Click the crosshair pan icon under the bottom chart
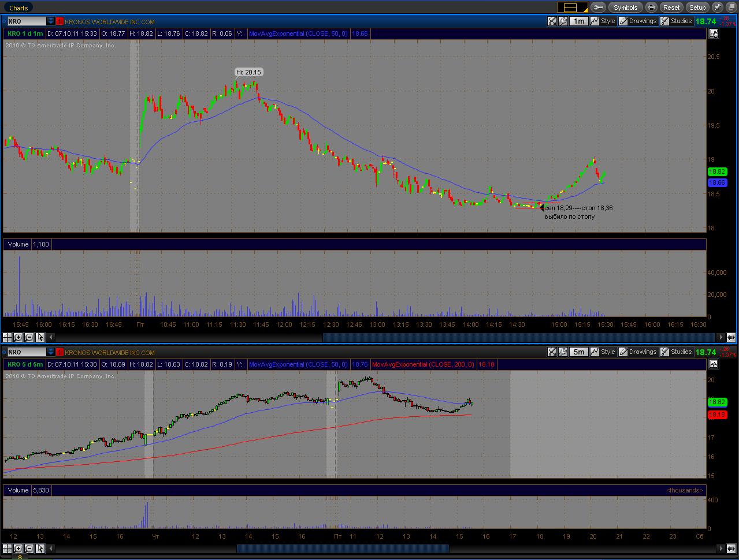739x560 pixels. click(x=7, y=548)
